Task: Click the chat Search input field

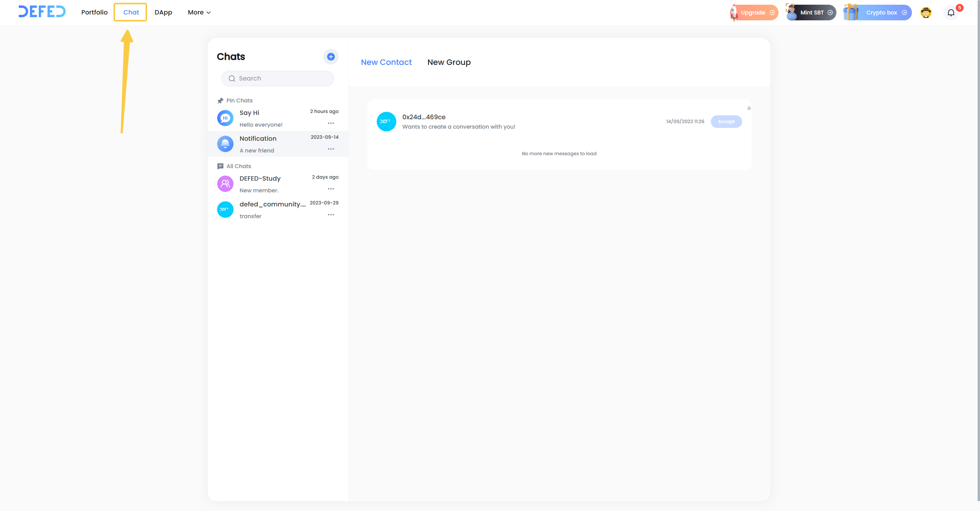Action: pos(278,79)
